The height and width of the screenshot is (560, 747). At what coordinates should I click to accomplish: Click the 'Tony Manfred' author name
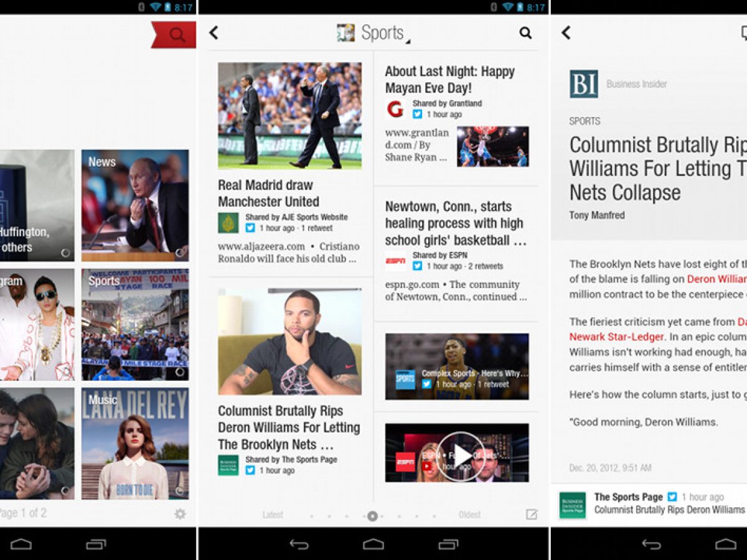coord(597,215)
